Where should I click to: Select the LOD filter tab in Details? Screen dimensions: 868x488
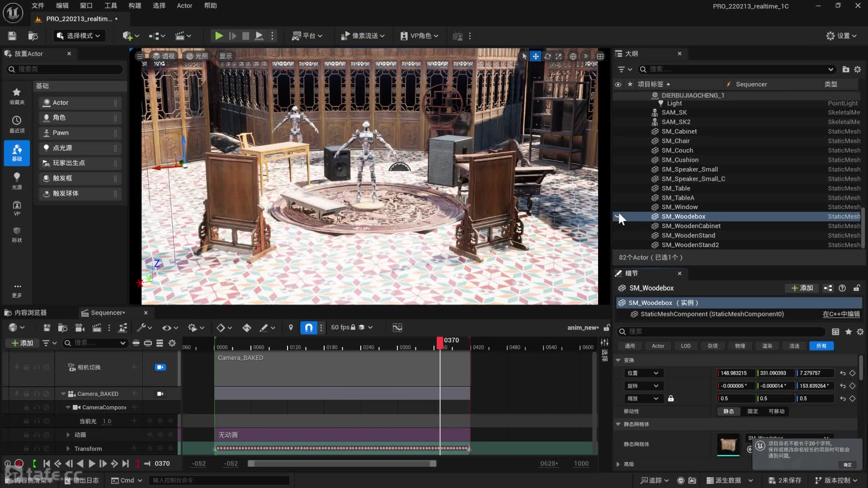pyautogui.click(x=686, y=346)
